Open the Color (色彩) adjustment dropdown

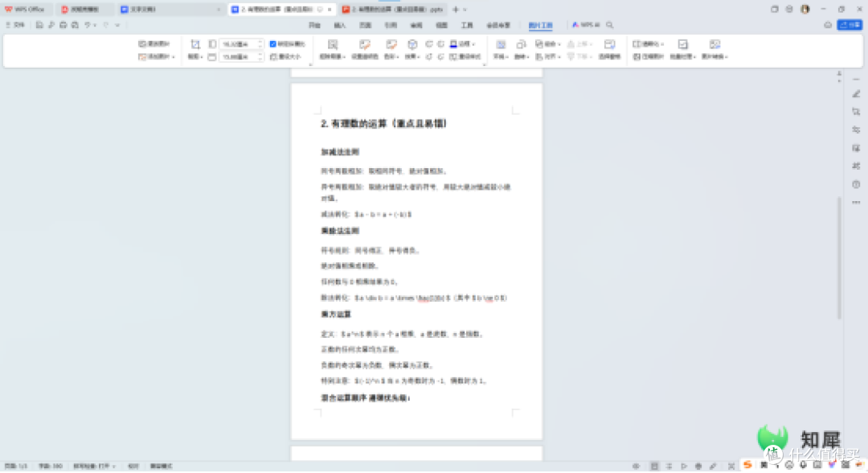coord(391,49)
